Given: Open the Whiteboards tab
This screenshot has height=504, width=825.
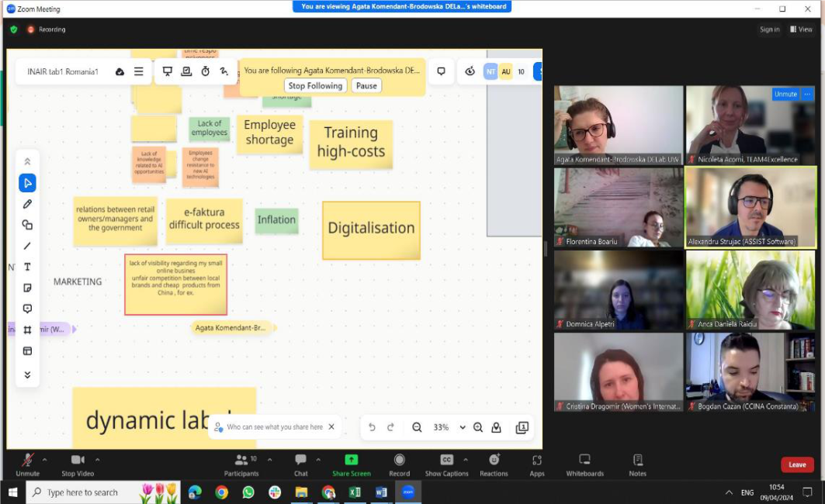Looking at the screenshot, I should (x=584, y=464).
